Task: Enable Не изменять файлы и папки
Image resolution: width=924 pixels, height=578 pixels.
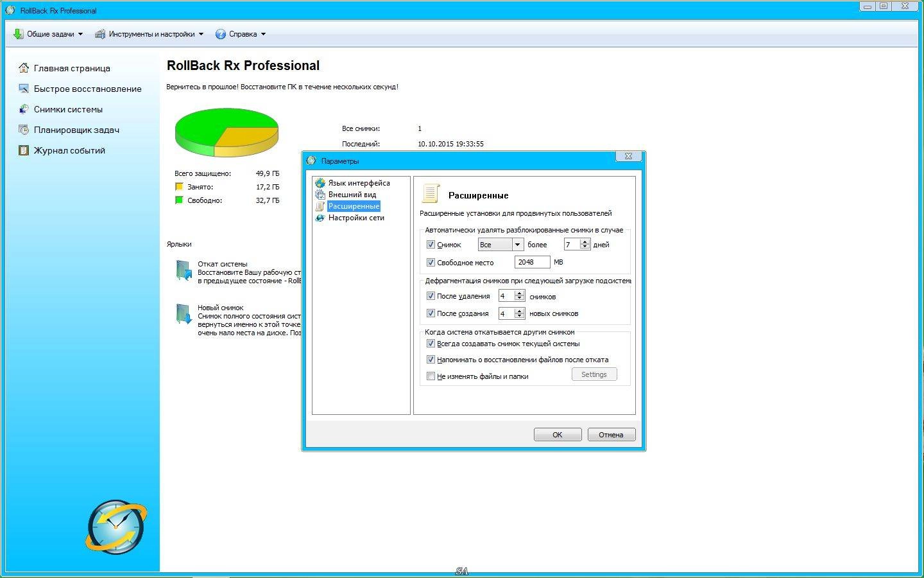Action: [431, 376]
